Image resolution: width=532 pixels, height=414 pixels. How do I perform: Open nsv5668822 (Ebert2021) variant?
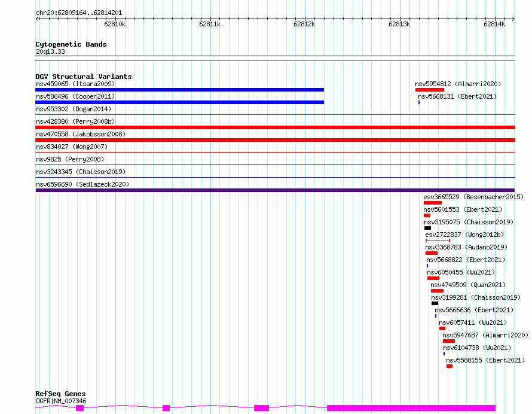(x=466, y=260)
